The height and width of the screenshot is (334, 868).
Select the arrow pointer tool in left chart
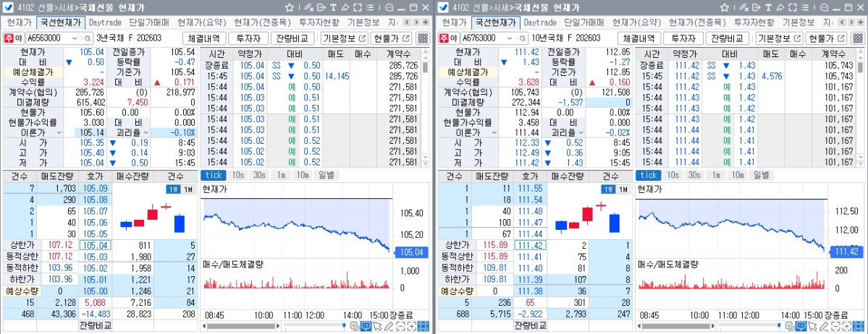coord(378,326)
